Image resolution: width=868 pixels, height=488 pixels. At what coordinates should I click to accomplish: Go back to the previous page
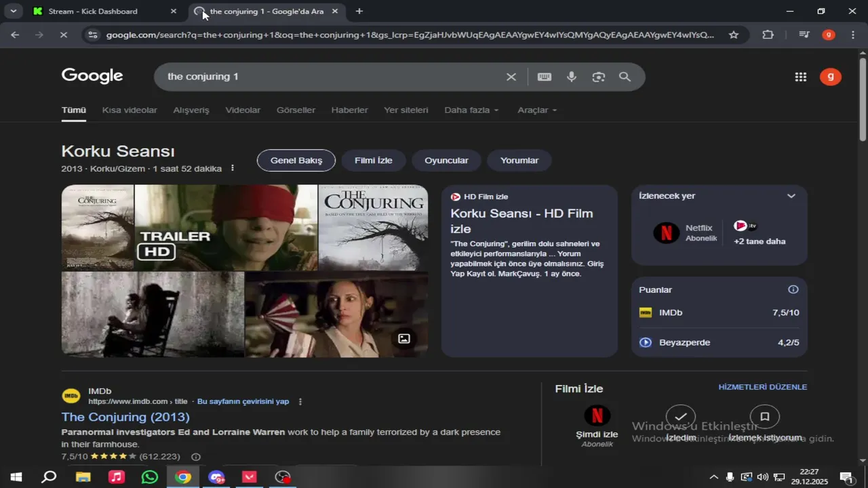click(x=15, y=35)
